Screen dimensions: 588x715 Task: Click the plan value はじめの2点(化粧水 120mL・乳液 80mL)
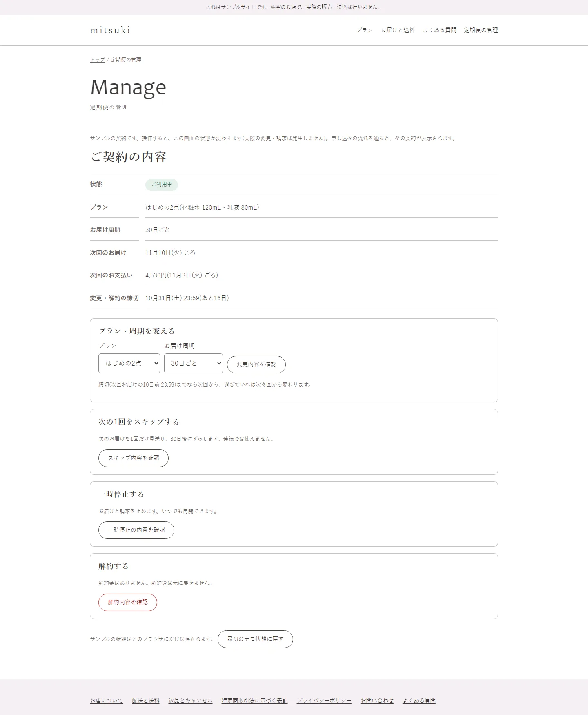point(203,208)
